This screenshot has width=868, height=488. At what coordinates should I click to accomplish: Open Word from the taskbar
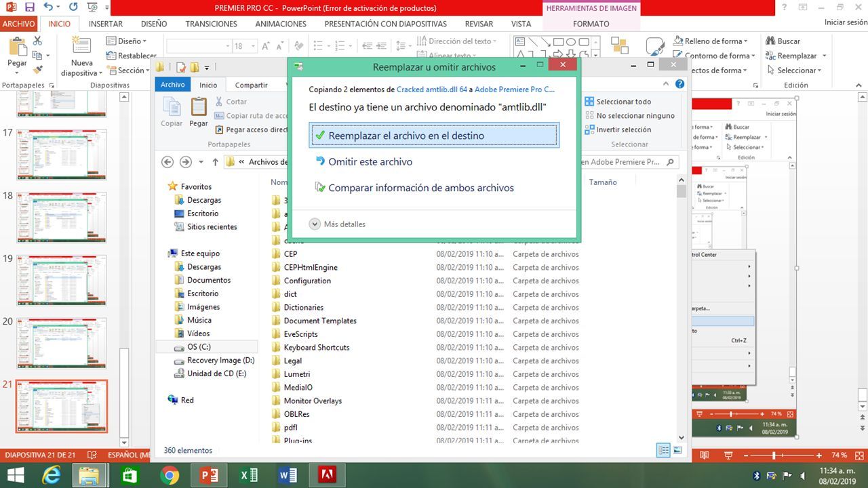tap(288, 475)
